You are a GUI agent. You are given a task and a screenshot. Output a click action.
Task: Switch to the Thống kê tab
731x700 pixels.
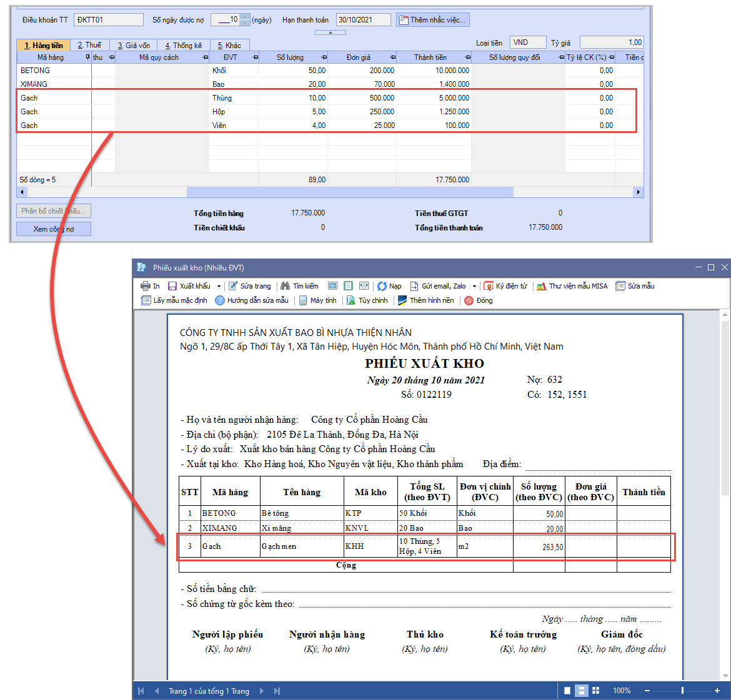[183, 45]
